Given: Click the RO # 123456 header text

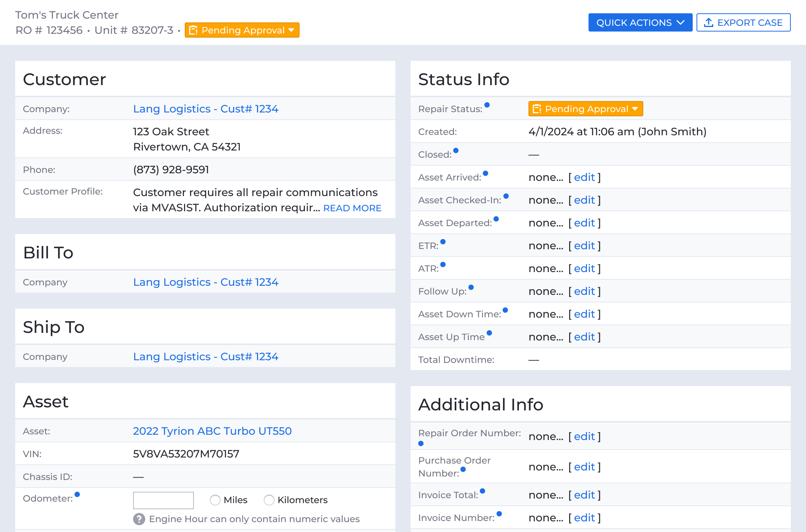Looking at the screenshot, I should (x=49, y=30).
